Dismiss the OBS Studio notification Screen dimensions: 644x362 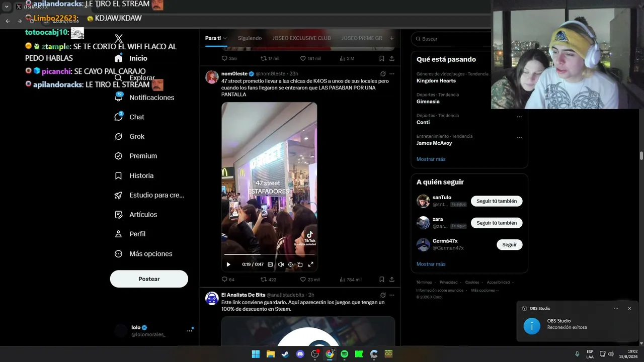[x=629, y=308]
